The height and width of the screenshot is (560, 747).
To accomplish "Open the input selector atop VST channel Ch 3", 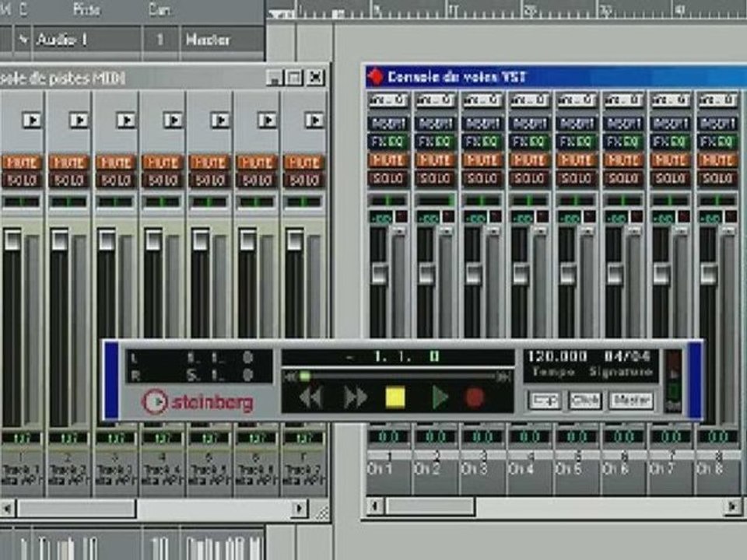I will [x=482, y=100].
